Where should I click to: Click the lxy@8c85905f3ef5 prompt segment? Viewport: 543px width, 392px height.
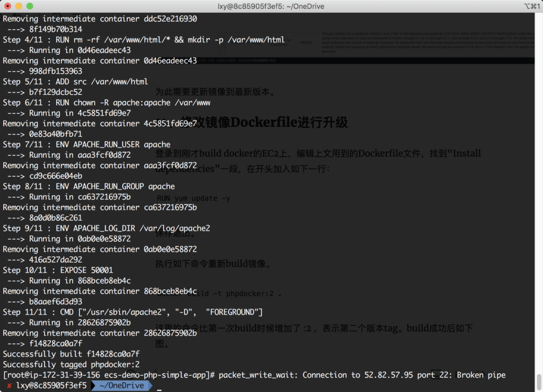click(x=51, y=386)
